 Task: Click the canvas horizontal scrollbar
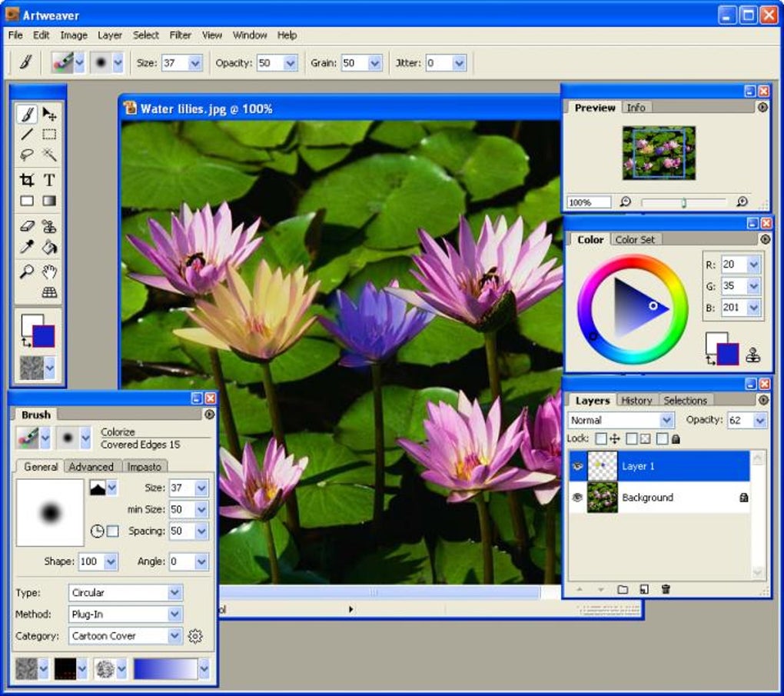(x=380, y=592)
